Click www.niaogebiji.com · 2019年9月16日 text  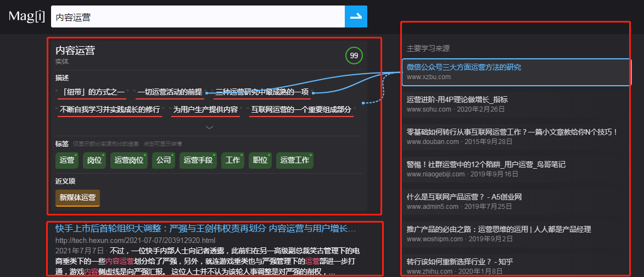pyautogui.click(x=462, y=174)
